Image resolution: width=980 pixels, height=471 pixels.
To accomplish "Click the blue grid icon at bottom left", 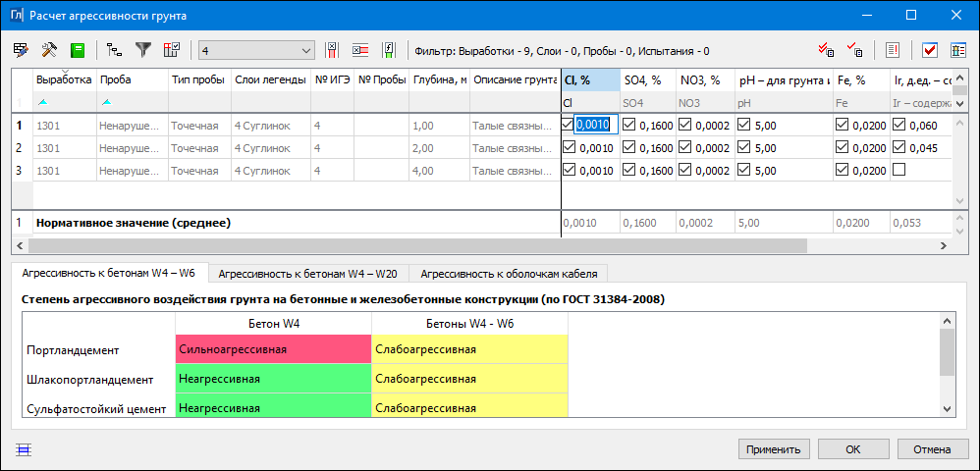I will (x=24, y=448).
